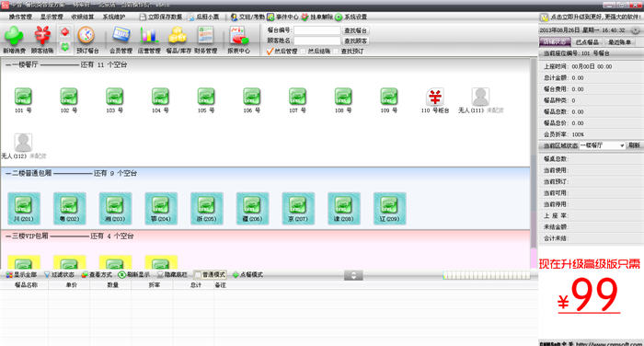Open 会员管理 card icon

[121, 35]
